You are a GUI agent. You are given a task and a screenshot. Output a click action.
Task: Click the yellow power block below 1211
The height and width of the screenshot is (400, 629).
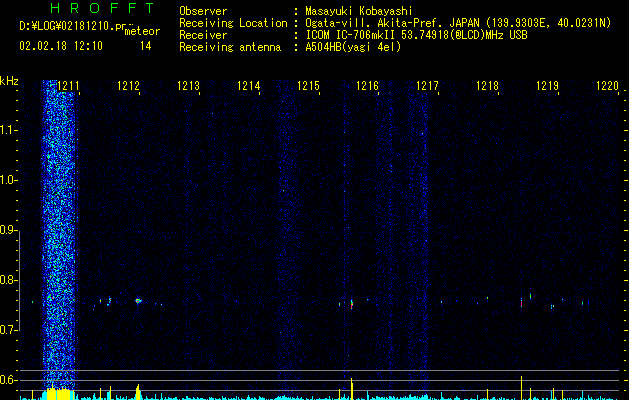60,394
